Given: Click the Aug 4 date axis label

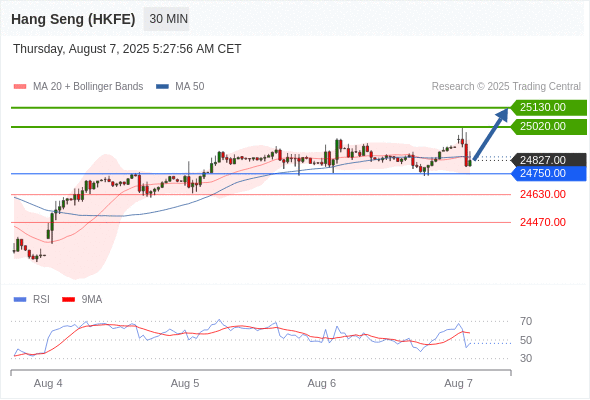Looking at the screenshot, I should coord(48,383).
